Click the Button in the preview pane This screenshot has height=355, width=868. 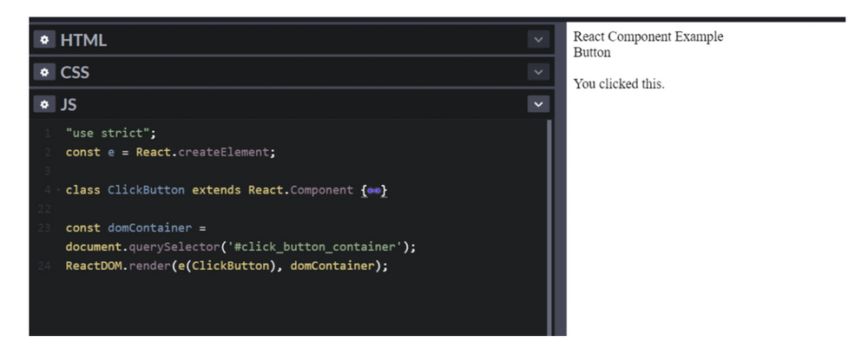coord(592,52)
